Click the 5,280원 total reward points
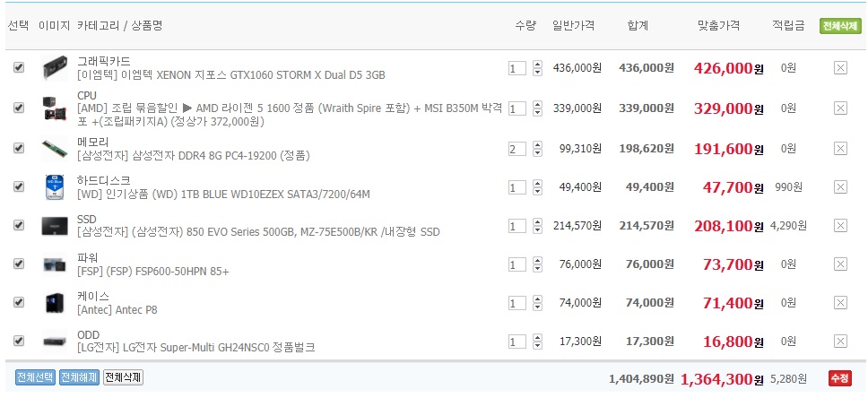 click(x=788, y=378)
